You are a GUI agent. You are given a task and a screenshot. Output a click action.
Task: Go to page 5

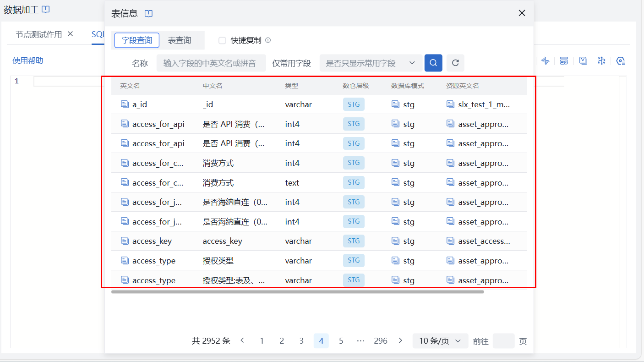tap(341, 341)
